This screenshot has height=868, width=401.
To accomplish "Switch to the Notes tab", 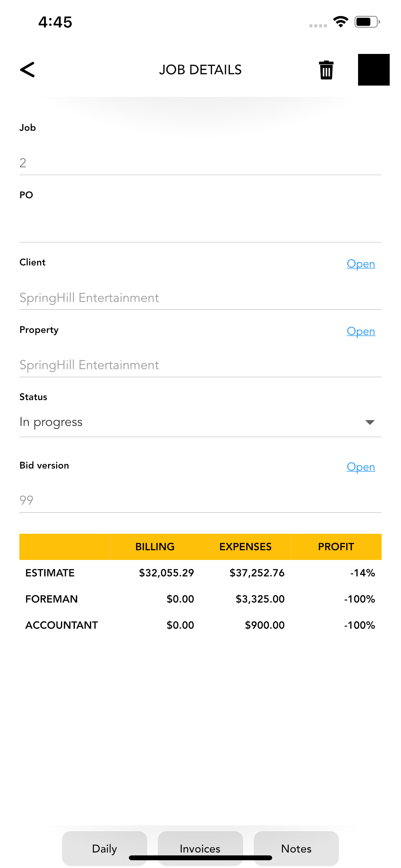I will (x=296, y=848).
